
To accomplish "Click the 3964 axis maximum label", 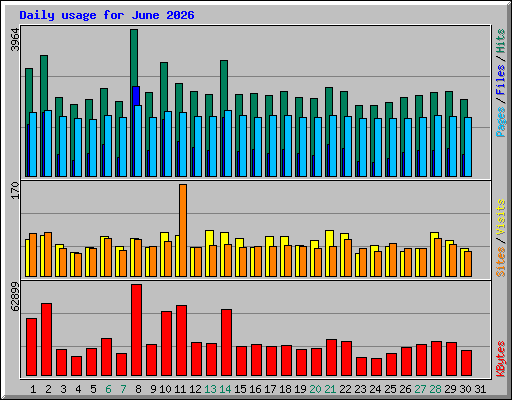I will 15,40.
